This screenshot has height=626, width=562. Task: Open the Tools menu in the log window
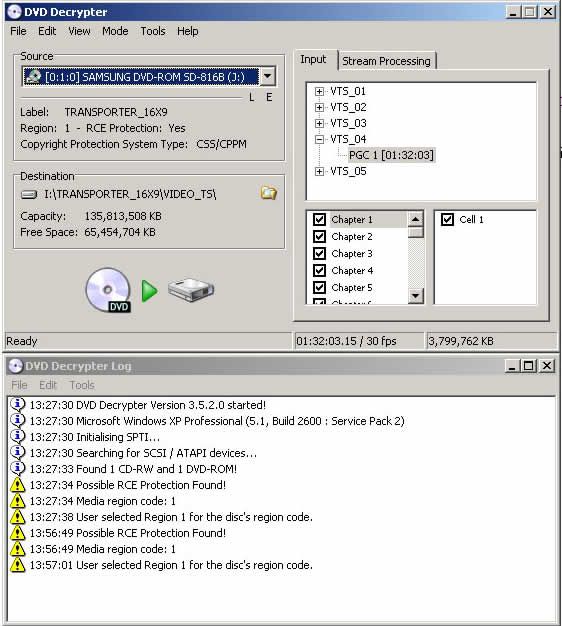click(x=82, y=385)
